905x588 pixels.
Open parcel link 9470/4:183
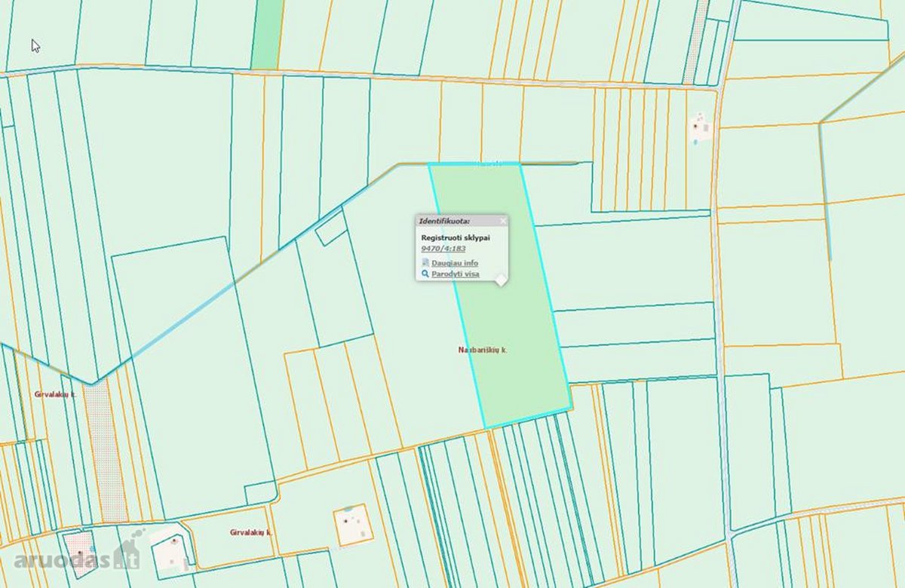click(x=443, y=248)
